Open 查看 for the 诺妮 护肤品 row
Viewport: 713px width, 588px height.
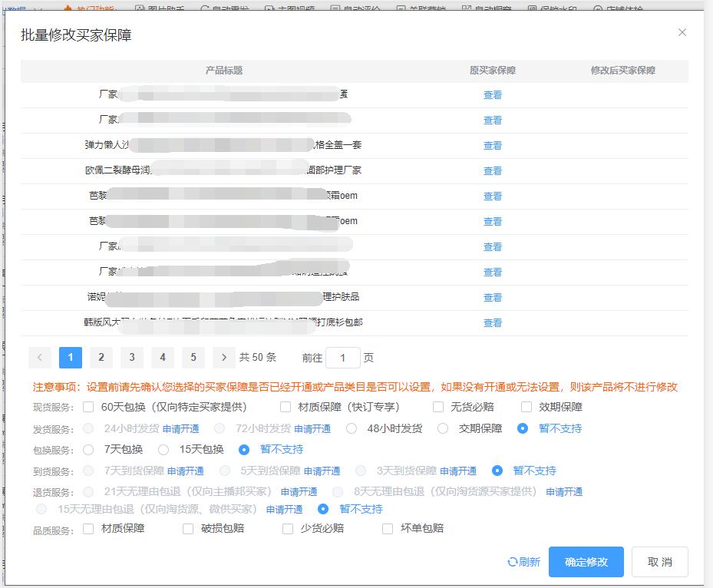(493, 297)
